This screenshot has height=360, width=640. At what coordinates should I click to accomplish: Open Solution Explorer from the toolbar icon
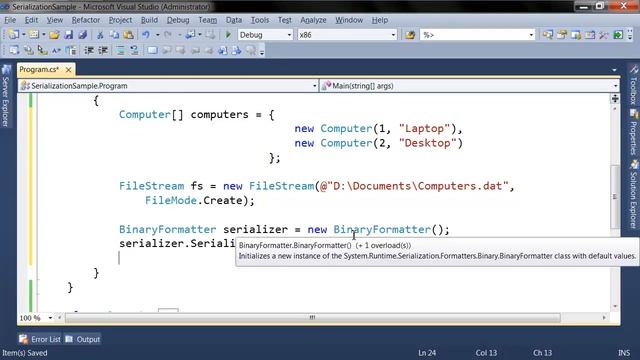[548, 35]
